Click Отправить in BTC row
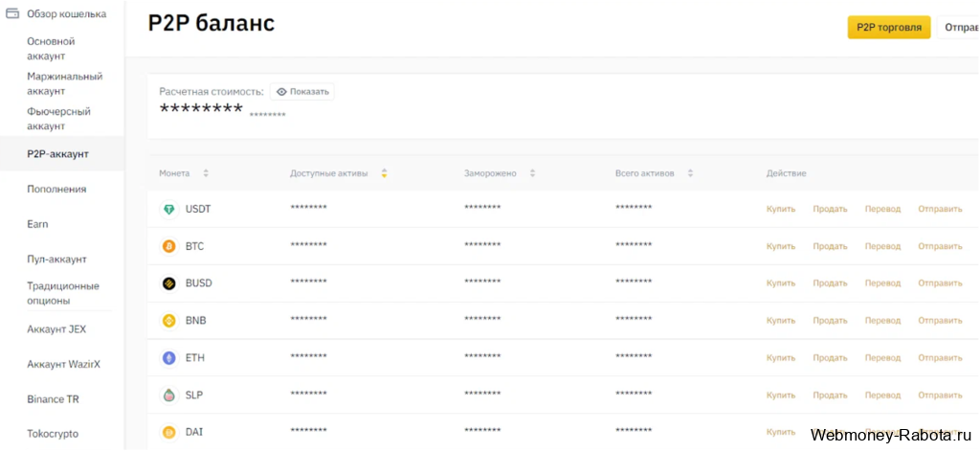 click(940, 246)
